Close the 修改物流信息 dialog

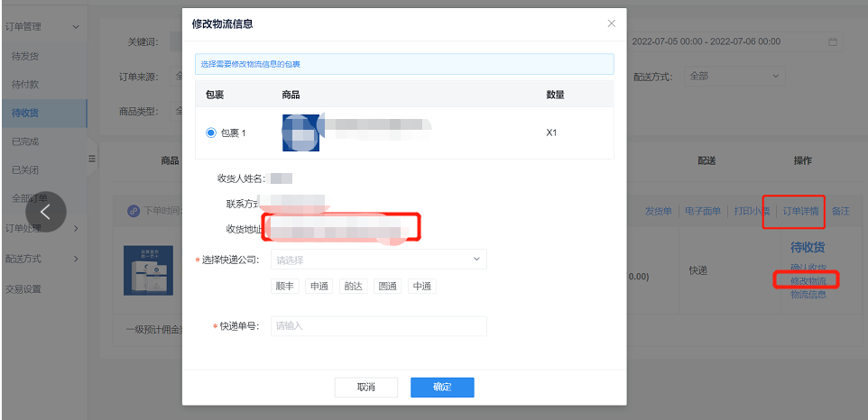612,23
